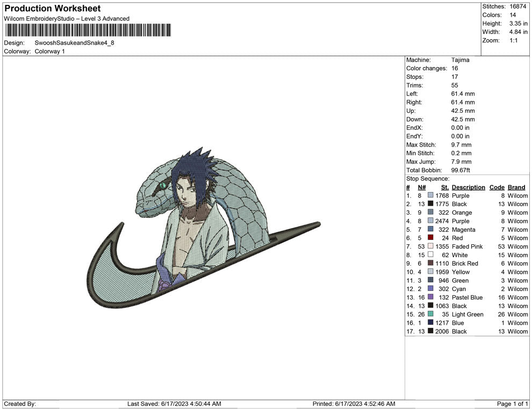
Task: Click the Light Green description text
Action: 467,314
